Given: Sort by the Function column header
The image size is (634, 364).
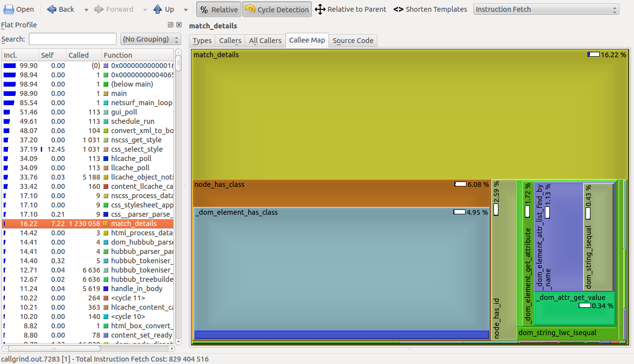Looking at the screenshot, I should 138,55.
